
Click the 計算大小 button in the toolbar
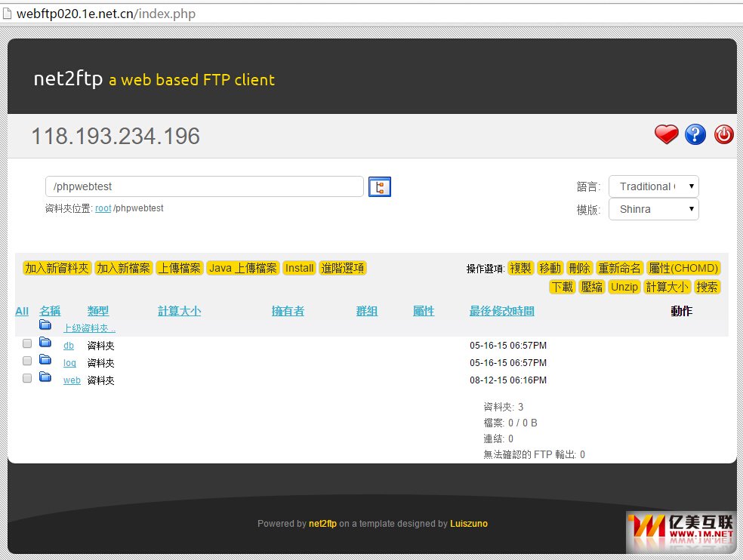coord(667,287)
